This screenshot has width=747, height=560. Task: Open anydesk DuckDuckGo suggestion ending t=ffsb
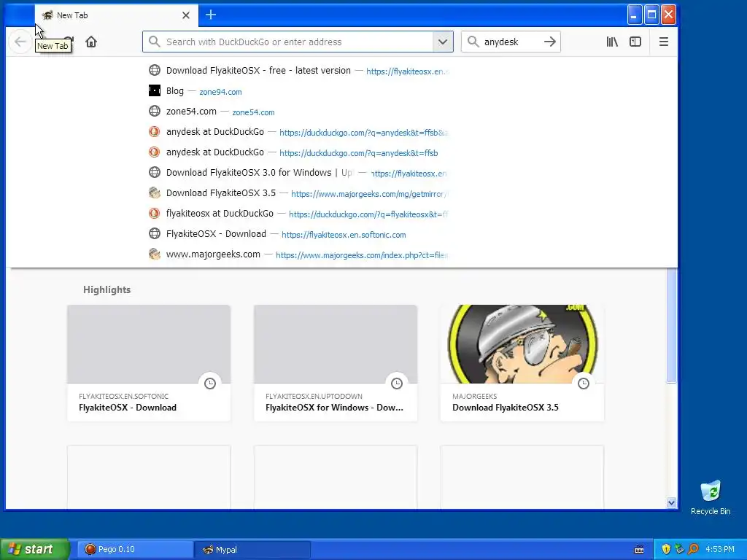coord(298,152)
